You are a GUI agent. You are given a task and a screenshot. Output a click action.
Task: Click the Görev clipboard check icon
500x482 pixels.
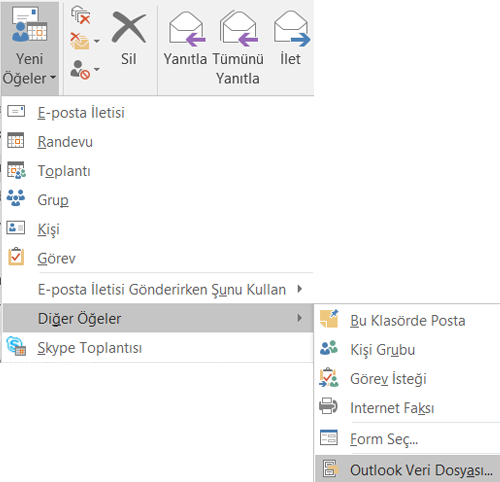(16, 256)
